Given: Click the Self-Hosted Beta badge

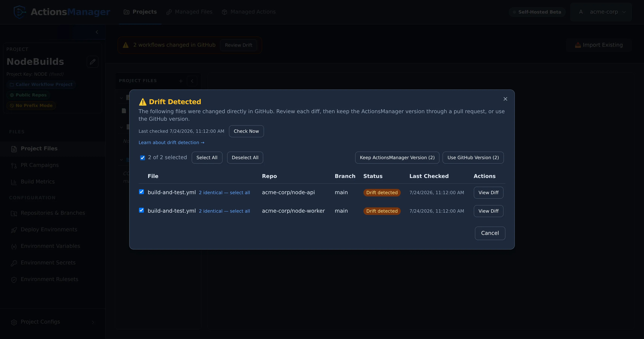Looking at the screenshot, I should coord(537,12).
